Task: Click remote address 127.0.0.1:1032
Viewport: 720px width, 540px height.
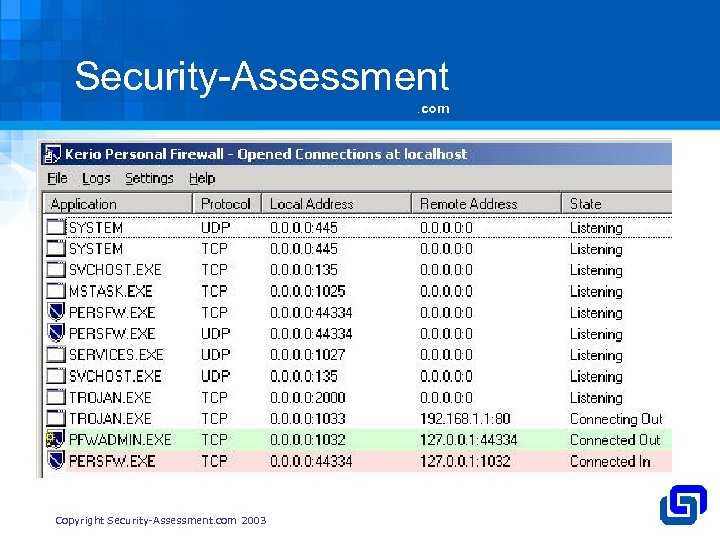Action: click(465, 461)
